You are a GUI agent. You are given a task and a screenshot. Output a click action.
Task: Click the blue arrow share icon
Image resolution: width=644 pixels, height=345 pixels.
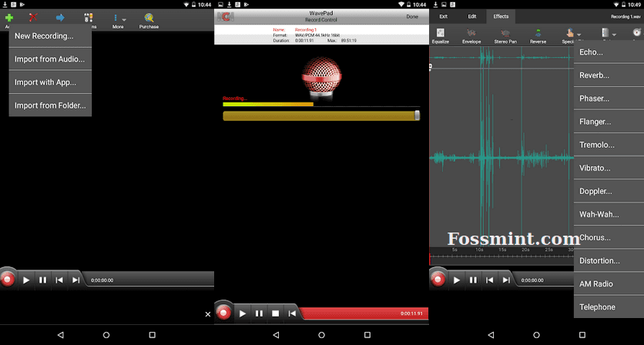(x=59, y=17)
